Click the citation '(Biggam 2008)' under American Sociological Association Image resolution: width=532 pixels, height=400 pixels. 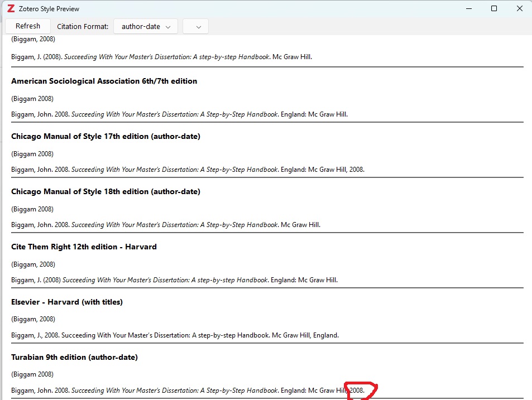tap(32, 99)
